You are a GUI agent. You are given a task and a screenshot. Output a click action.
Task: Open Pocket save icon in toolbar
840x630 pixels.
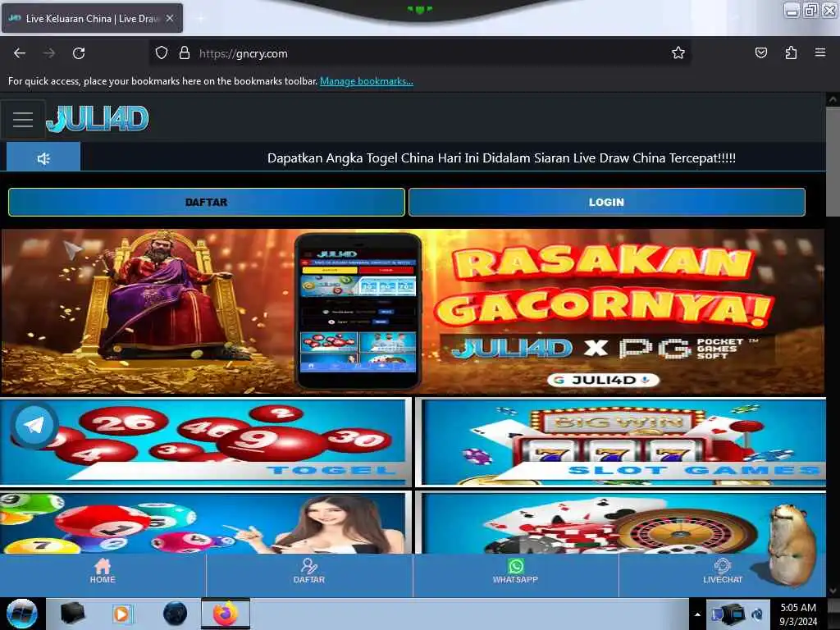[x=761, y=52]
